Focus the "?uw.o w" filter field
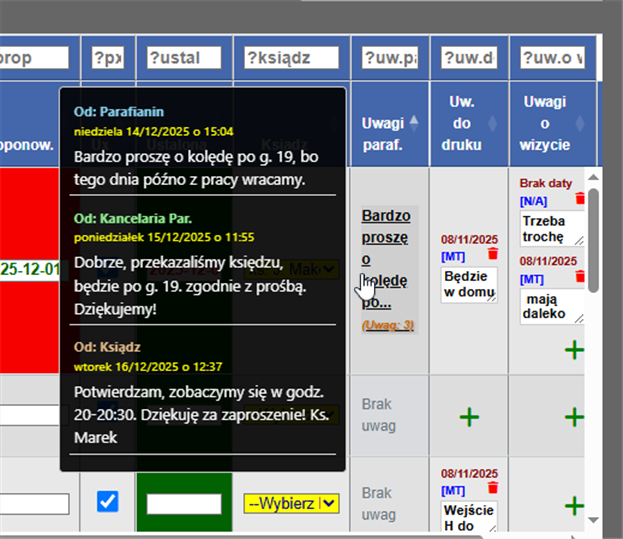623x539 pixels. (x=552, y=58)
